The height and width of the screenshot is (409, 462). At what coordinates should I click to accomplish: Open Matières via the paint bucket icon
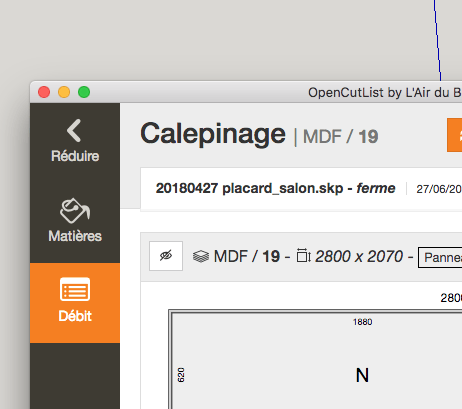75,210
